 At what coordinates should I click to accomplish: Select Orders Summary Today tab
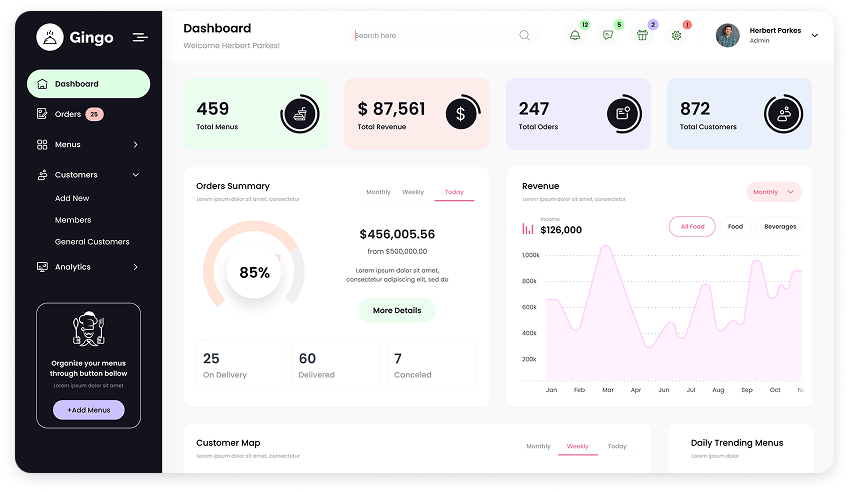pyautogui.click(x=454, y=192)
